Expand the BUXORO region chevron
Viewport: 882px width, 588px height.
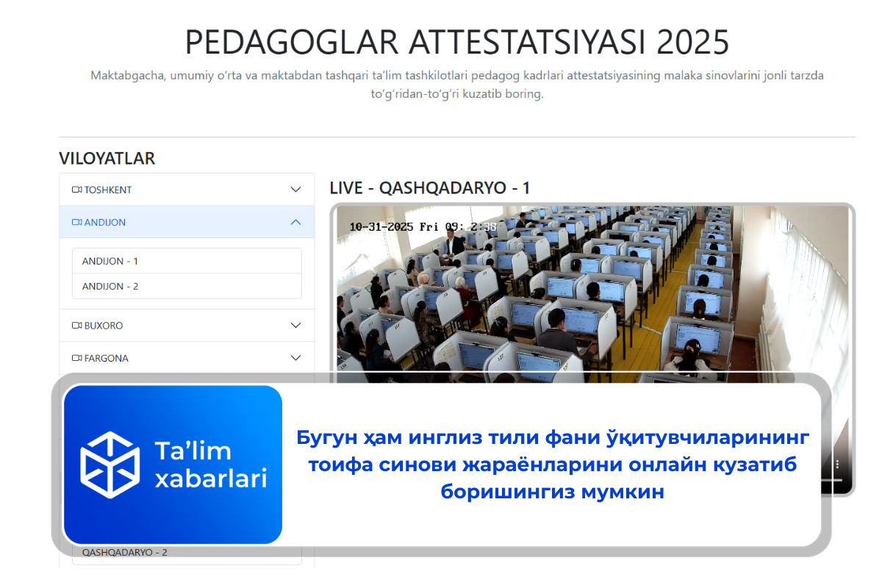[295, 326]
